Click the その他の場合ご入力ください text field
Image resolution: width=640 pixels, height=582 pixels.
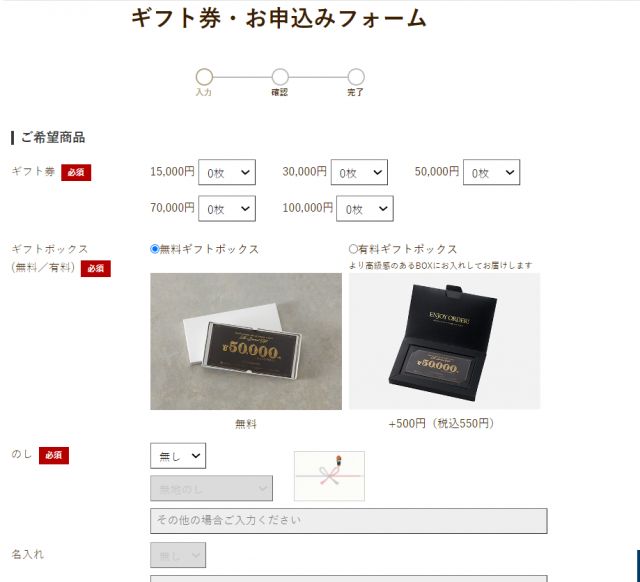click(x=349, y=521)
